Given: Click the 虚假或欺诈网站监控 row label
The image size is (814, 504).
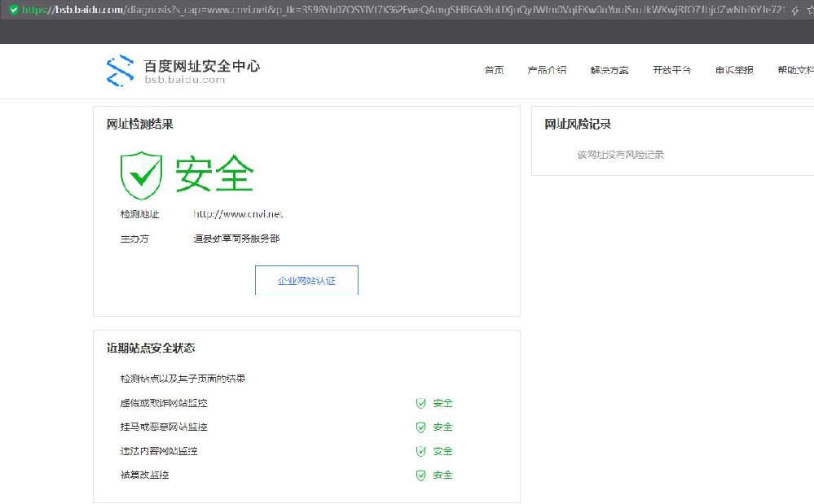Looking at the screenshot, I should coord(164,403).
